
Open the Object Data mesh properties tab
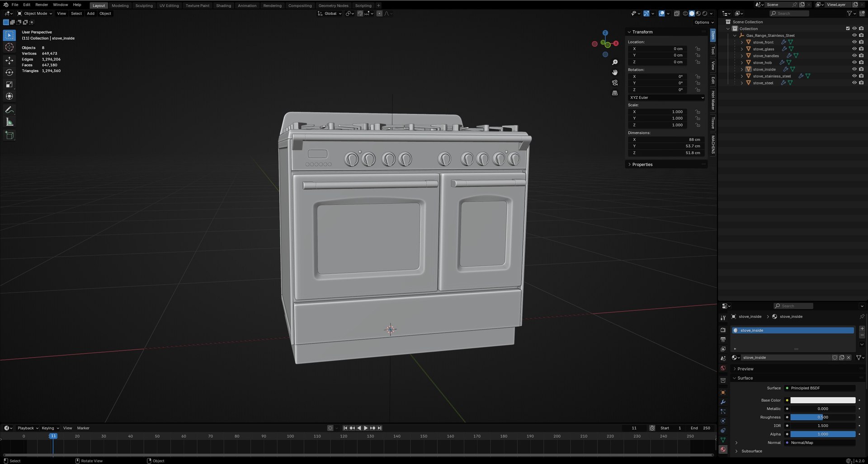(723, 440)
